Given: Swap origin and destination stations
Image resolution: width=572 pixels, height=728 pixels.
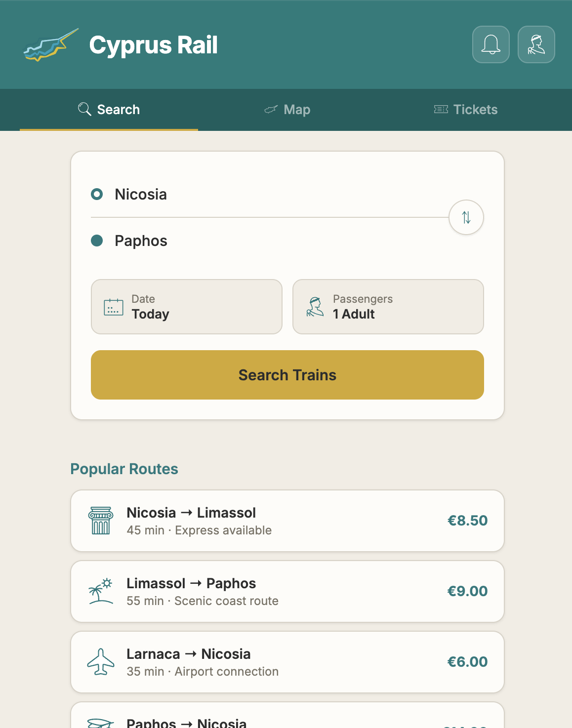Looking at the screenshot, I should (x=466, y=217).
